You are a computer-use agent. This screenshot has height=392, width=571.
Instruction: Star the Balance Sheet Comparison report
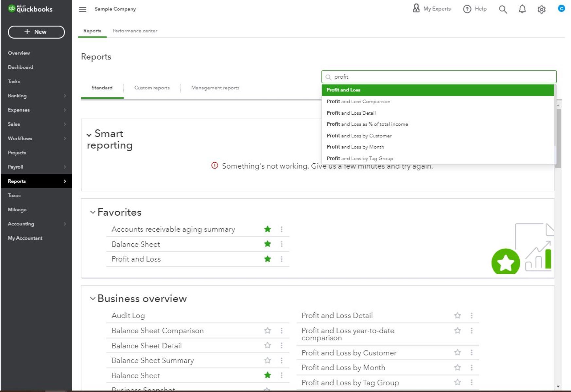pyautogui.click(x=267, y=330)
